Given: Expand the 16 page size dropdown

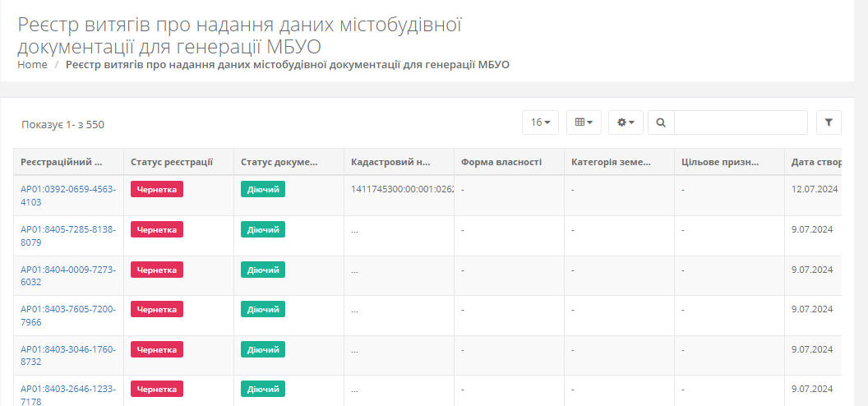Looking at the screenshot, I should [x=540, y=122].
